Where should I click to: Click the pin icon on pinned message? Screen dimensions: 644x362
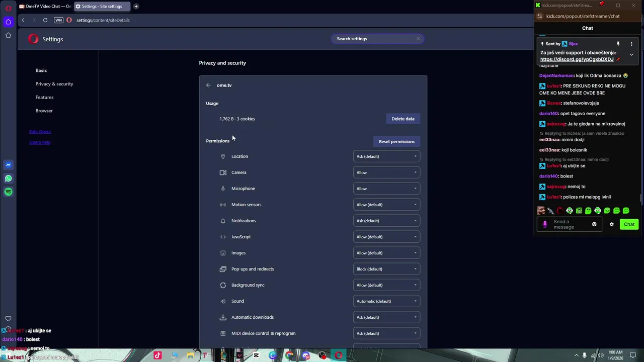pyautogui.click(x=618, y=44)
